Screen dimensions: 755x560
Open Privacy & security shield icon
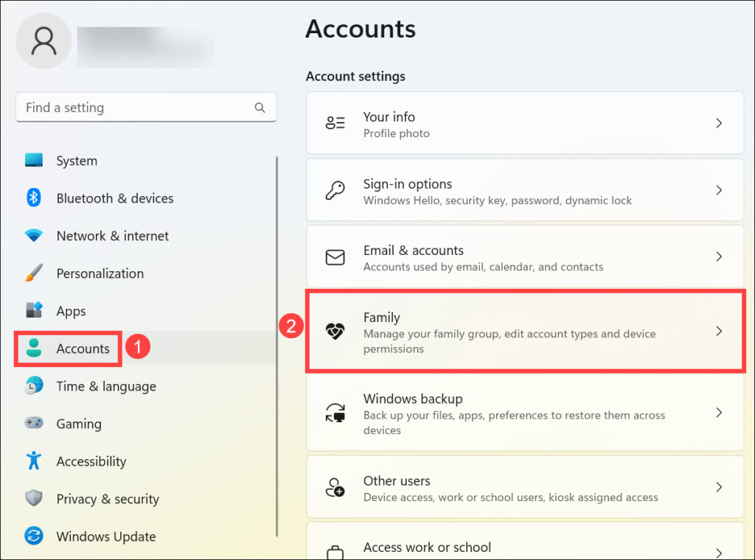pyautogui.click(x=34, y=499)
